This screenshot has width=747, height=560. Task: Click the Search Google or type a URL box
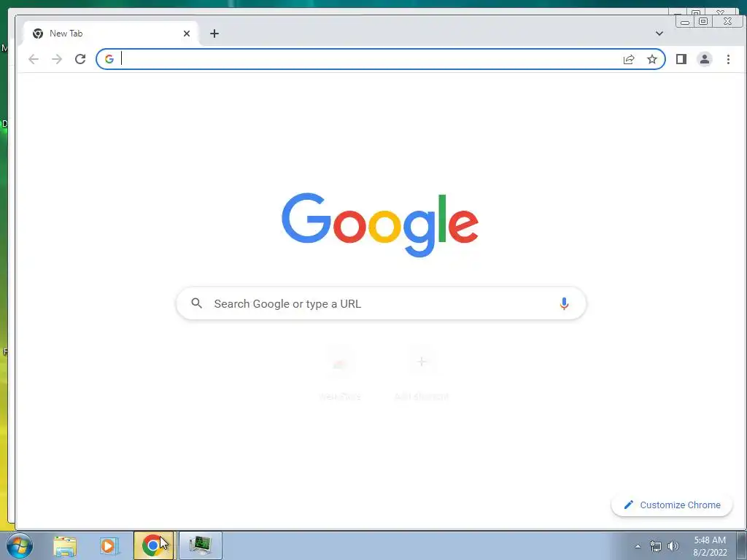381,303
